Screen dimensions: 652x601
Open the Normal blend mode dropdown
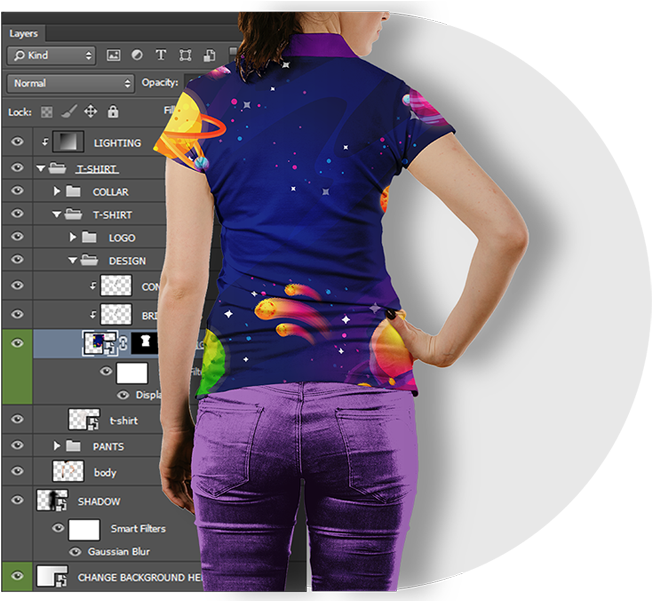click(71, 84)
